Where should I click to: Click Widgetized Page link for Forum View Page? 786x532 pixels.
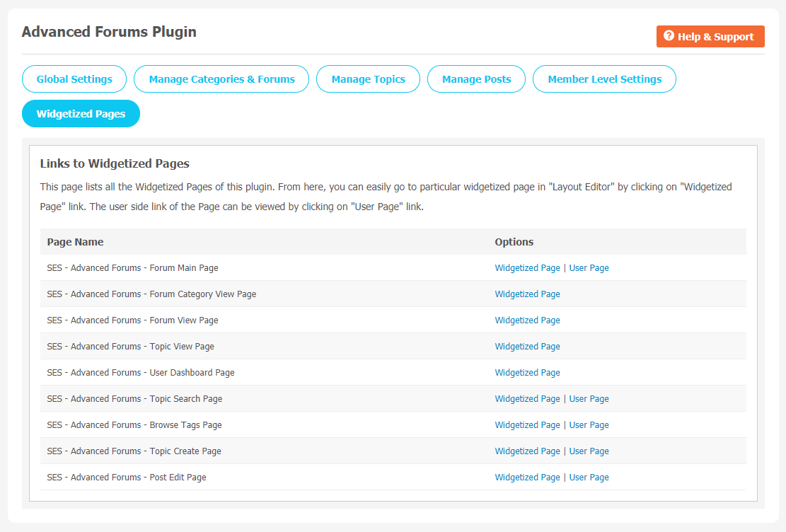527,320
